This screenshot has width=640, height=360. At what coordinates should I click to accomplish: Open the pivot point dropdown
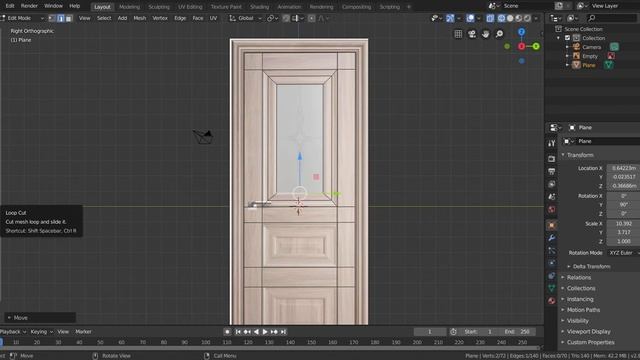point(273,18)
